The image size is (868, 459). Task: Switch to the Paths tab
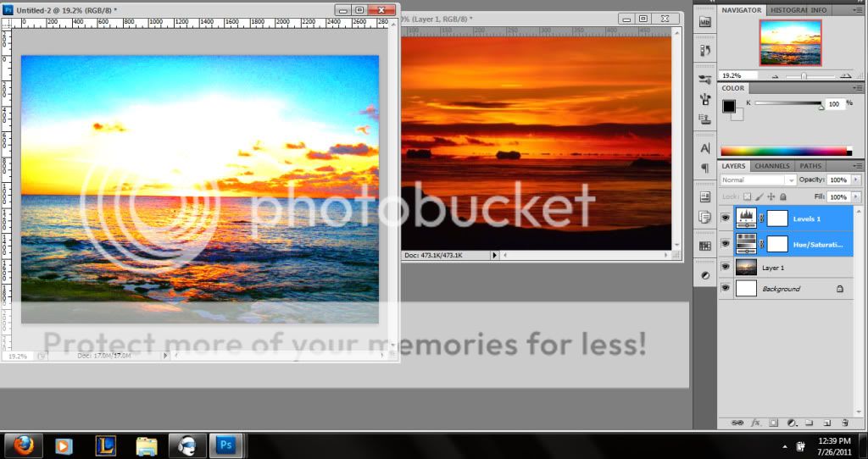[810, 166]
